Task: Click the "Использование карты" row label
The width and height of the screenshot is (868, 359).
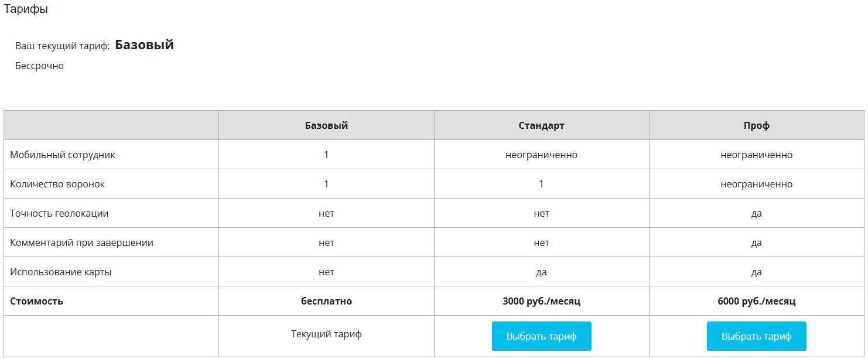Action: click(x=61, y=272)
